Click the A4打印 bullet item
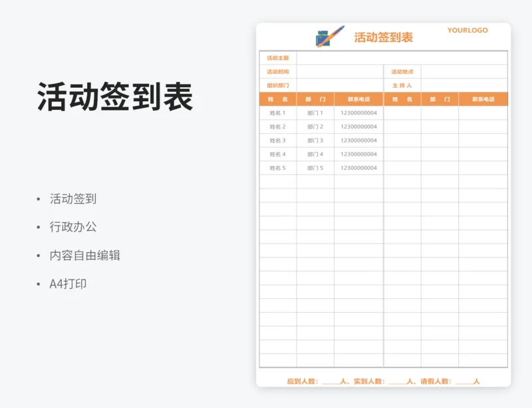Viewport: 532px width, 408px height. 68,284
